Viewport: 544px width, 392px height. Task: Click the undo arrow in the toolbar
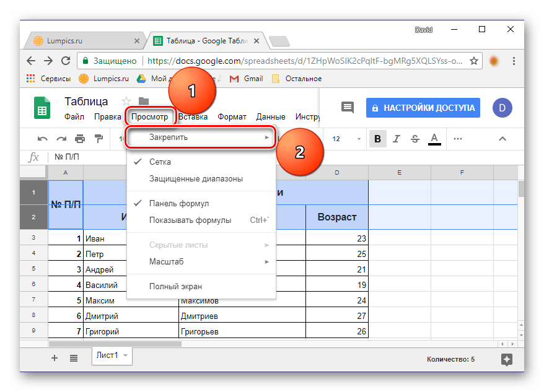42,139
